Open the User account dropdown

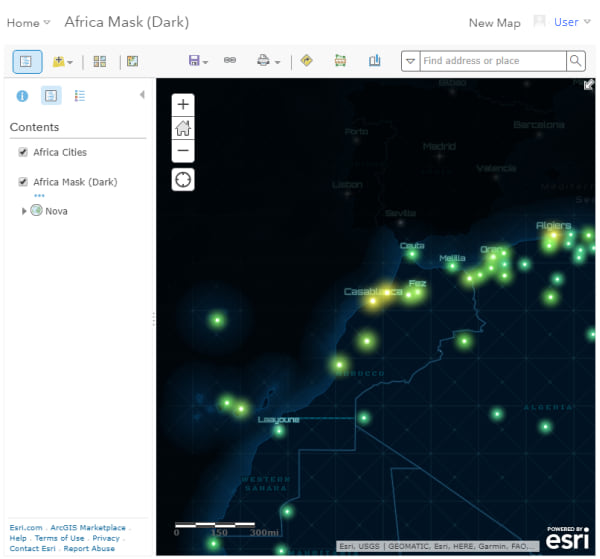click(572, 22)
